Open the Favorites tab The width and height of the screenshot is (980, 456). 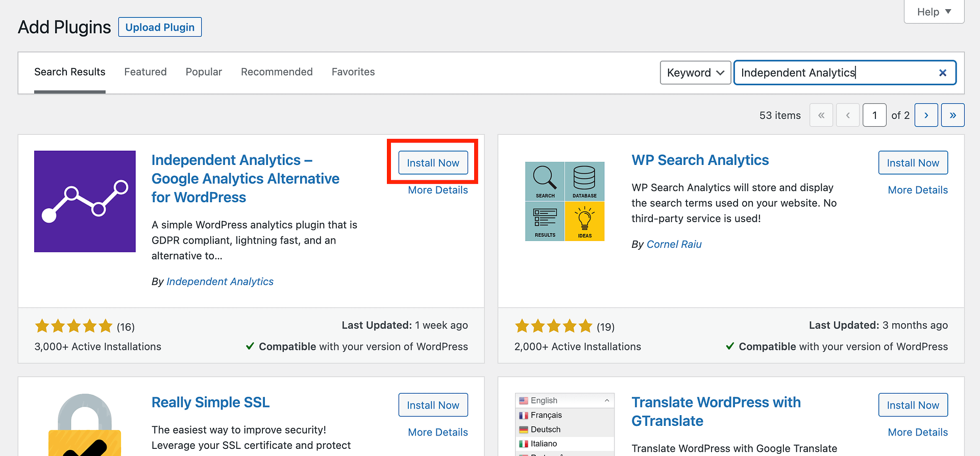(x=353, y=72)
